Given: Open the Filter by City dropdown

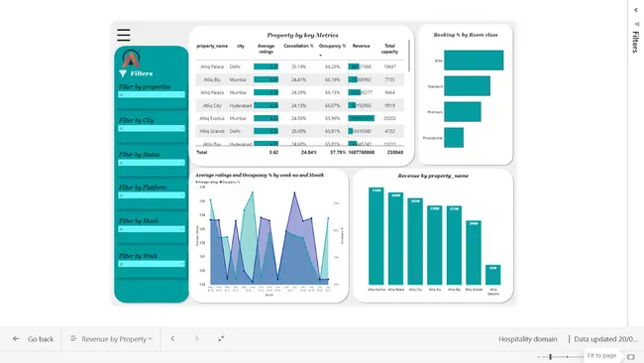Looking at the screenshot, I should pos(152,129).
